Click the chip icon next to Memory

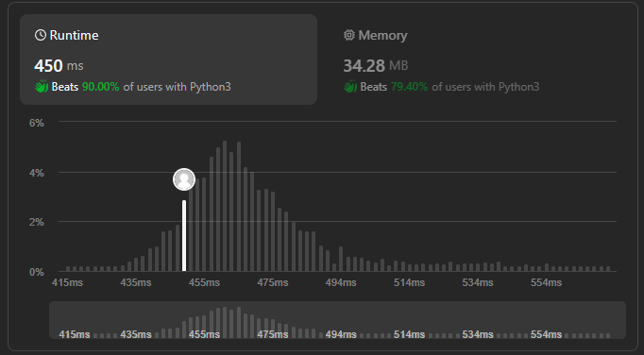click(x=349, y=35)
